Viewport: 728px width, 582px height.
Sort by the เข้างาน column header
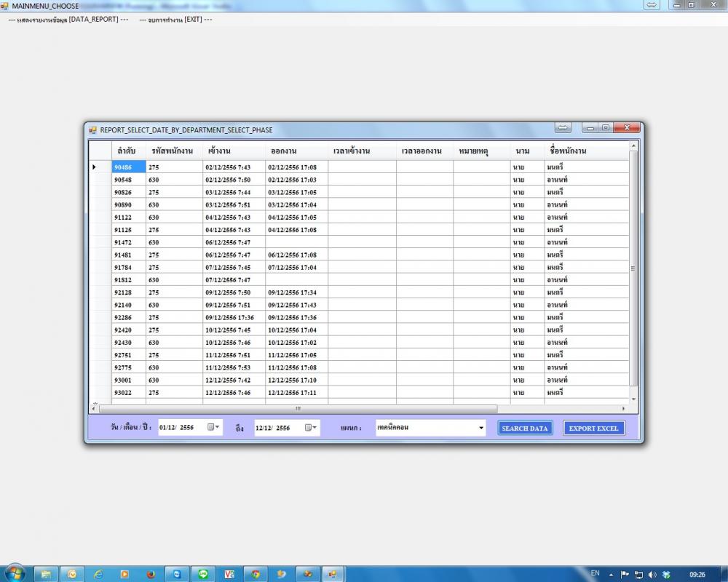(x=234, y=151)
